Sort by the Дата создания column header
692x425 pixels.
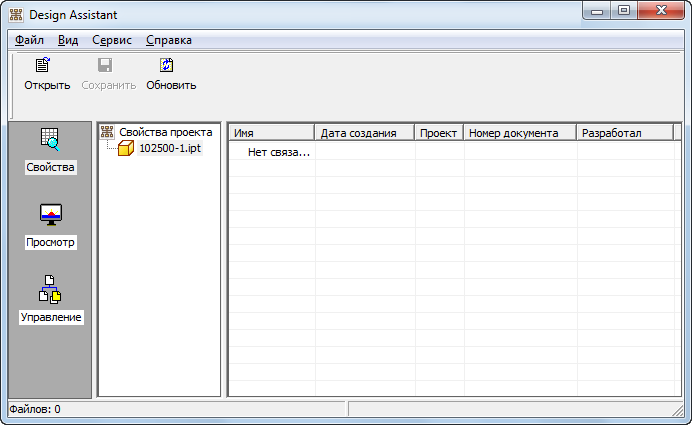(365, 133)
